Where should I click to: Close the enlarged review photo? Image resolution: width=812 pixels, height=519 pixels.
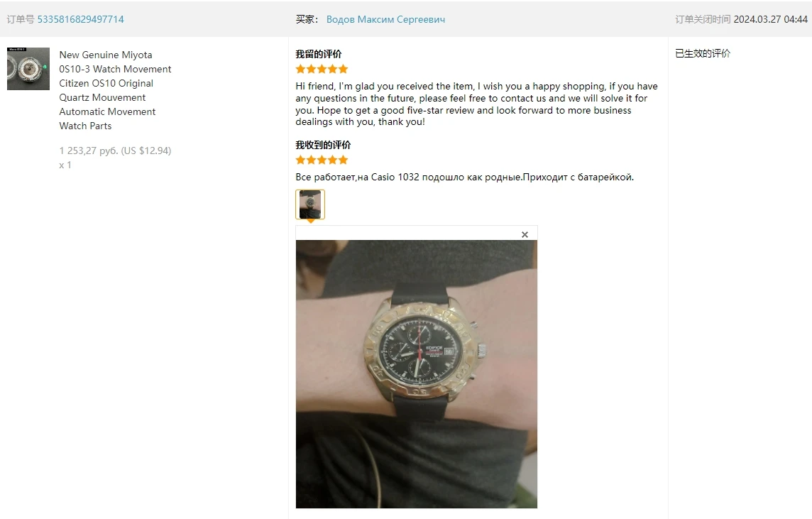tap(525, 234)
